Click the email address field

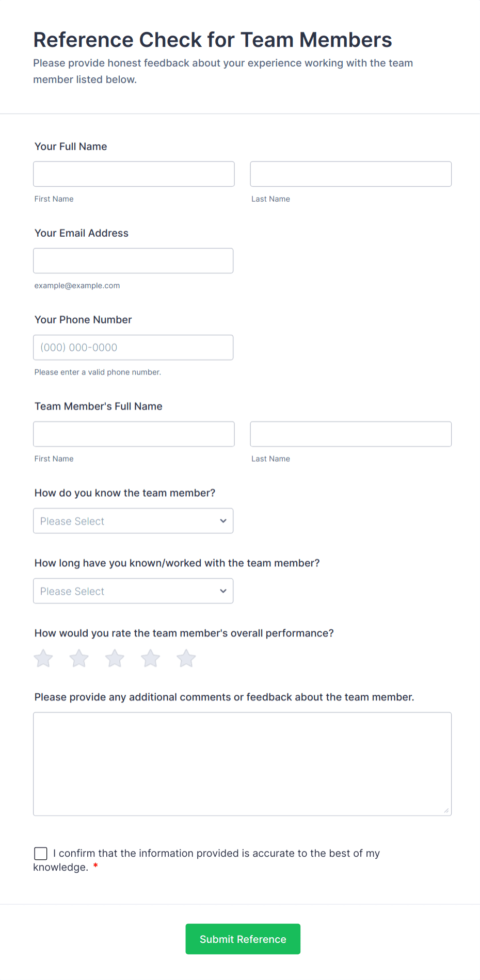[133, 260]
